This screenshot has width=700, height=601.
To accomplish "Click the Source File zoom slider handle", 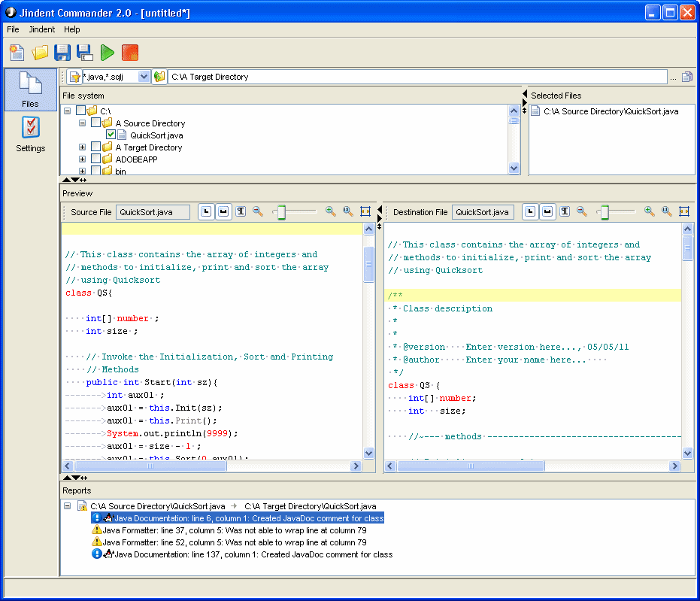I will (x=281, y=213).
